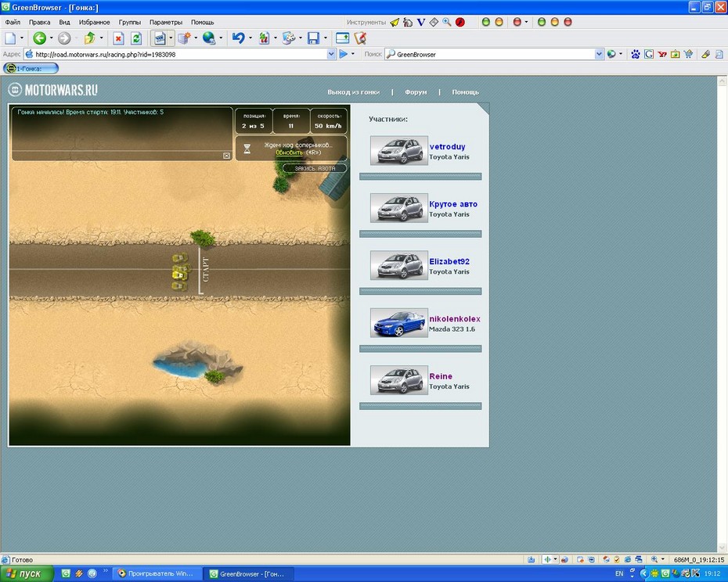Click the Refresh page icon

coord(136,38)
